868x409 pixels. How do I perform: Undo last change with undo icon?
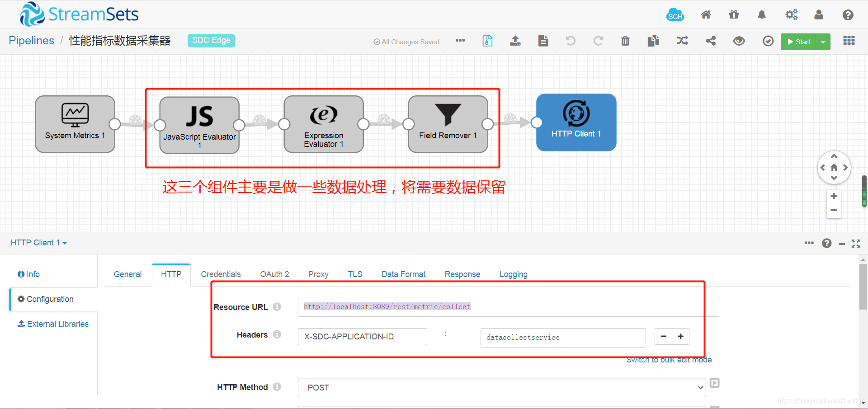570,41
